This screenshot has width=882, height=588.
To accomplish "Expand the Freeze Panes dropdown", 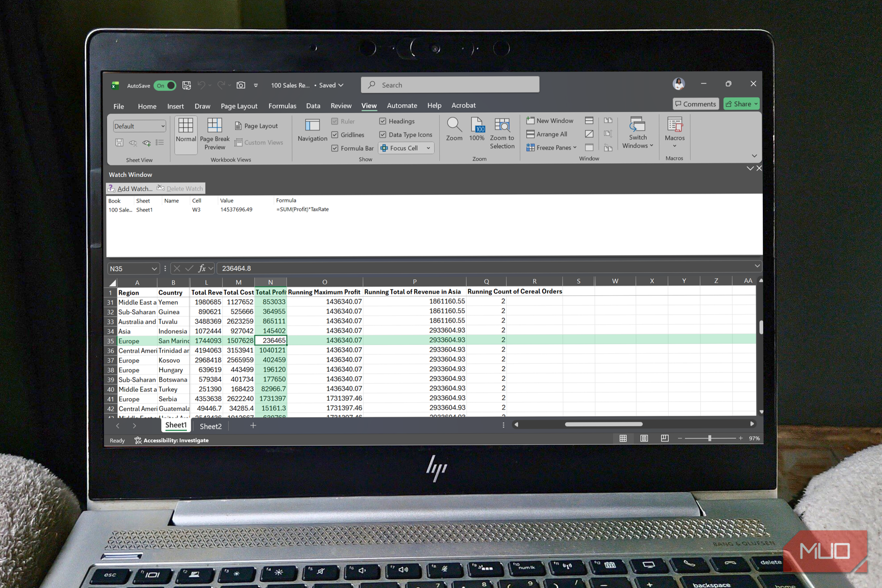I will (551, 147).
